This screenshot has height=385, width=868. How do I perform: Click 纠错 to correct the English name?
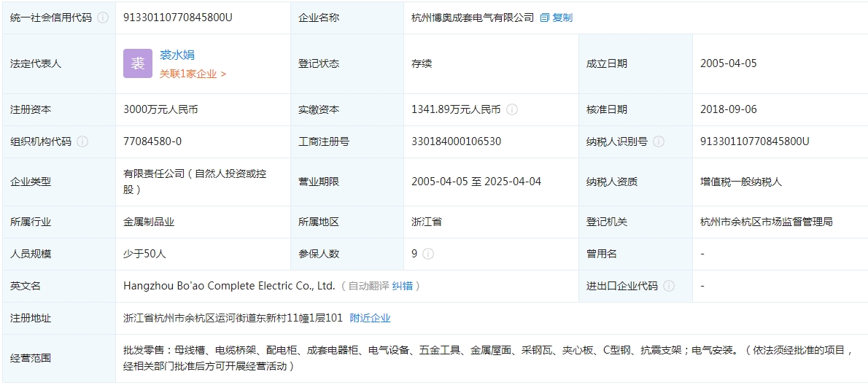pyautogui.click(x=402, y=286)
